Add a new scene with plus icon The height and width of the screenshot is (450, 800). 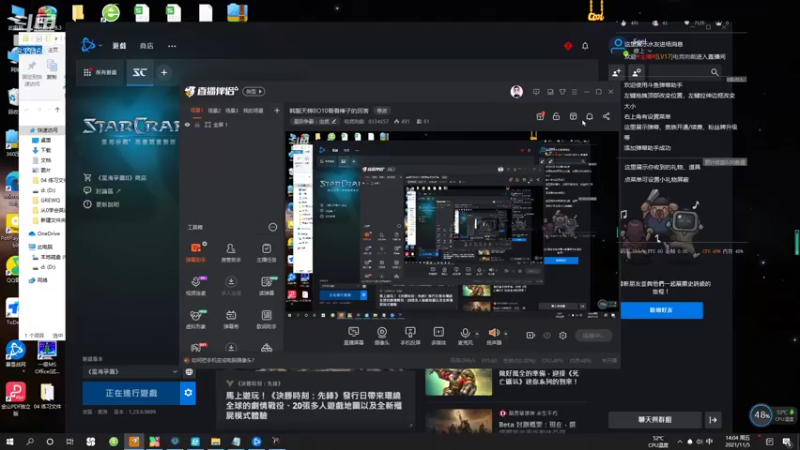[x=277, y=110]
